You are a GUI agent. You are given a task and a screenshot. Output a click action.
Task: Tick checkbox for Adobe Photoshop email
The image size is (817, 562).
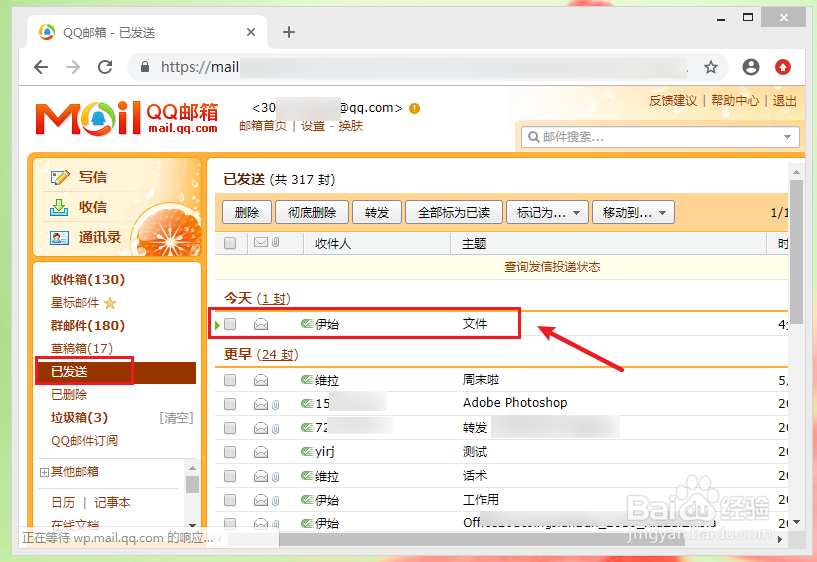point(230,404)
